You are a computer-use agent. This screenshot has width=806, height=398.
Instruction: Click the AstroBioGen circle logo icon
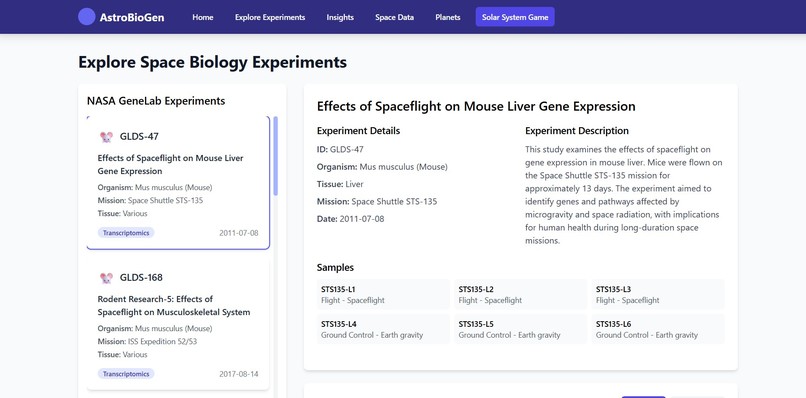coord(86,17)
